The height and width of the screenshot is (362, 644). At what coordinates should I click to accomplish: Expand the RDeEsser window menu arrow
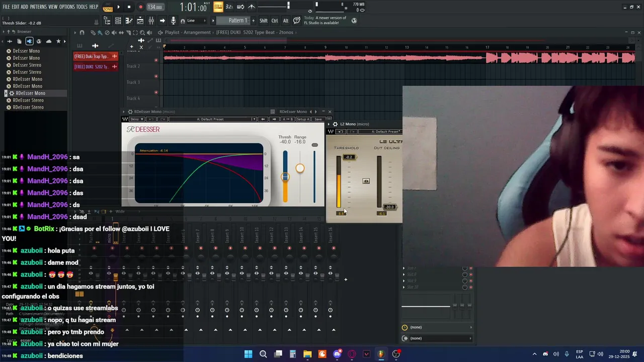[x=123, y=112]
